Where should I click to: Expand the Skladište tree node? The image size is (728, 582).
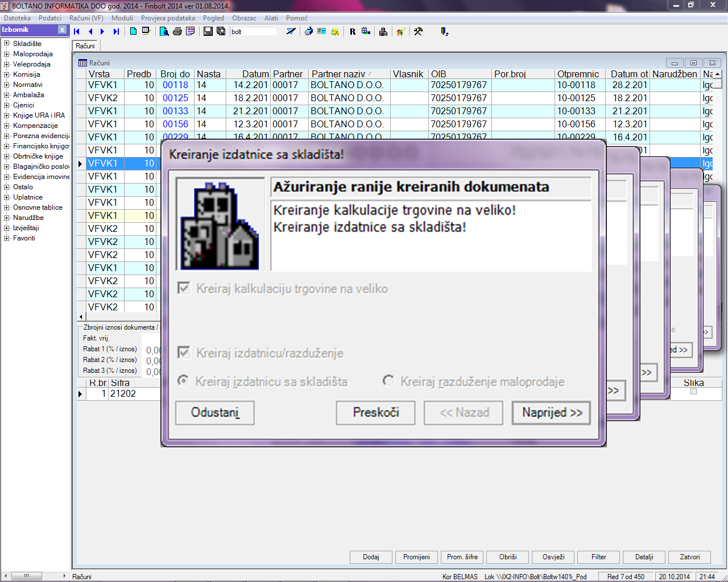(x=7, y=44)
